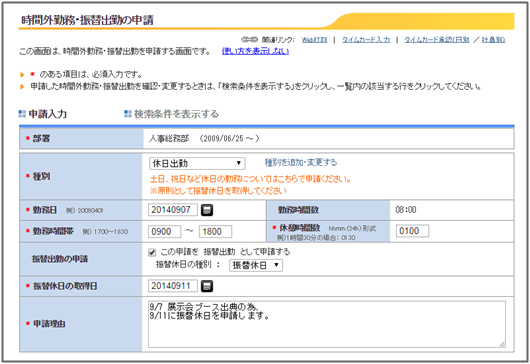Open the WebMTBI related link

[x=314, y=40]
